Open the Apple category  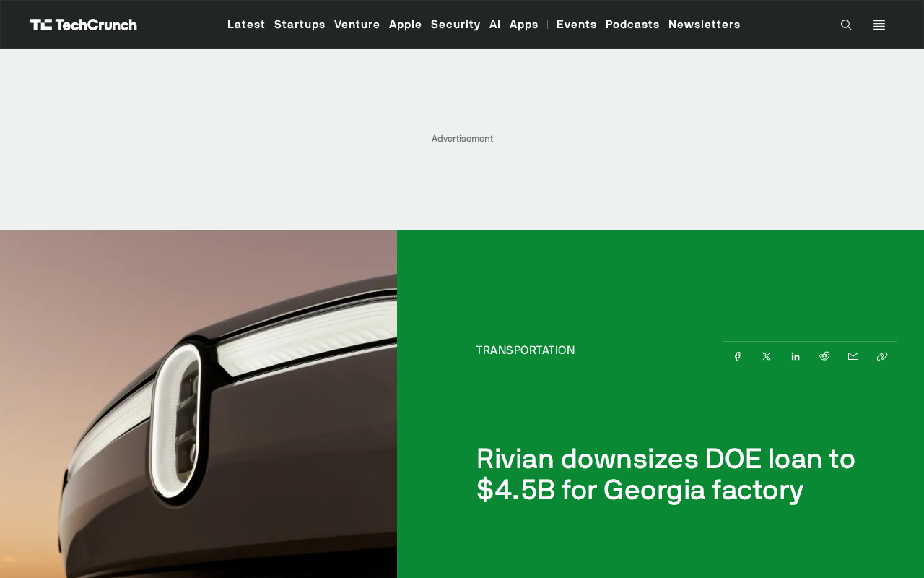(x=406, y=25)
